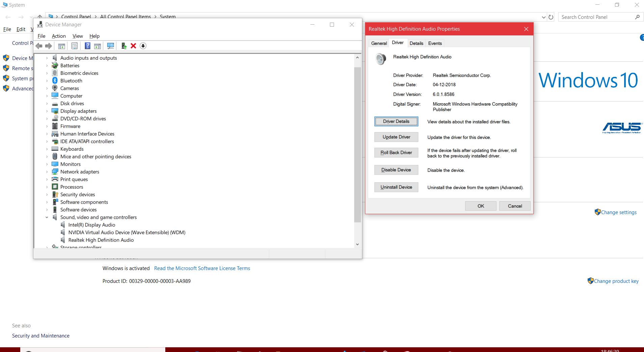The image size is (644, 352).
Task: Expand the Disk drives node
Action: [47, 104]
